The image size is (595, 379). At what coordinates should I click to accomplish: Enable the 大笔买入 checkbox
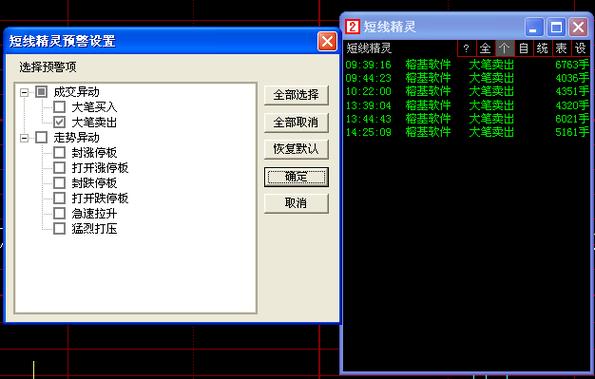click(59, 107)
